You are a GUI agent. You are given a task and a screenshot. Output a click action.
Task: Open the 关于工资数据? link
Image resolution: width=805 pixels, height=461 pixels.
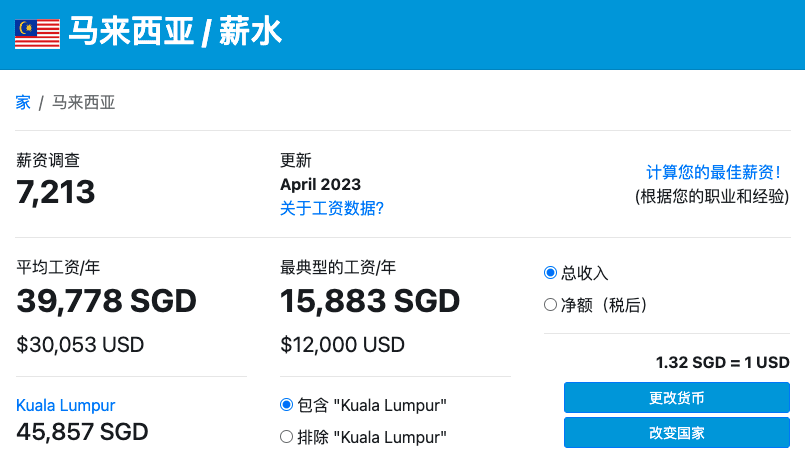[332, 208]
